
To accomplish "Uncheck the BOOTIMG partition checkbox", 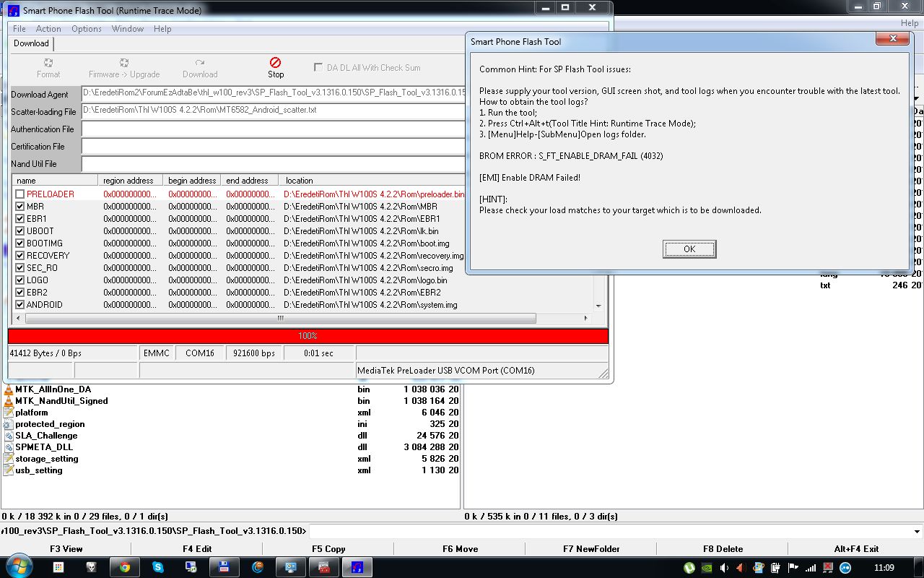I will (20, 243).
